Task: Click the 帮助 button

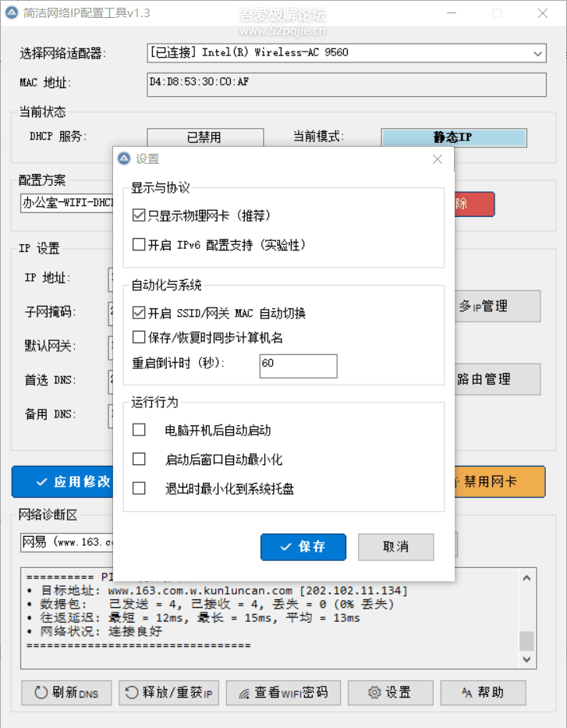Action: (x=483, y=693)
